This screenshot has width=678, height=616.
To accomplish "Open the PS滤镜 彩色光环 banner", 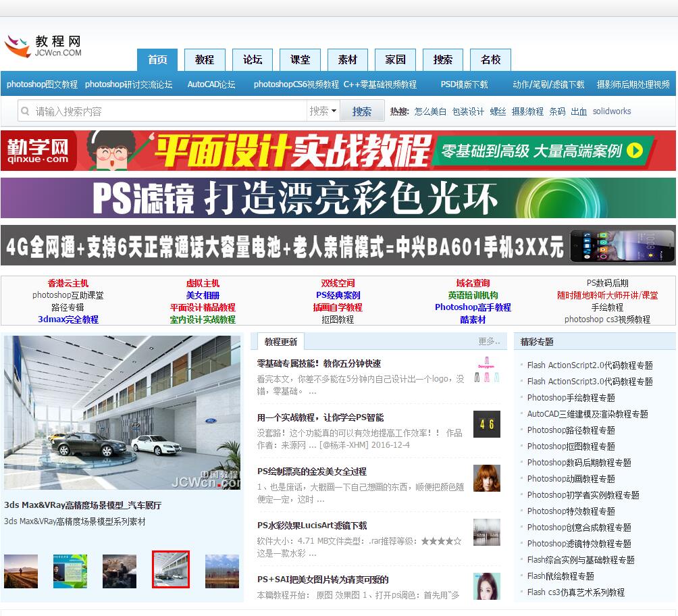I will tap(338, 198).
